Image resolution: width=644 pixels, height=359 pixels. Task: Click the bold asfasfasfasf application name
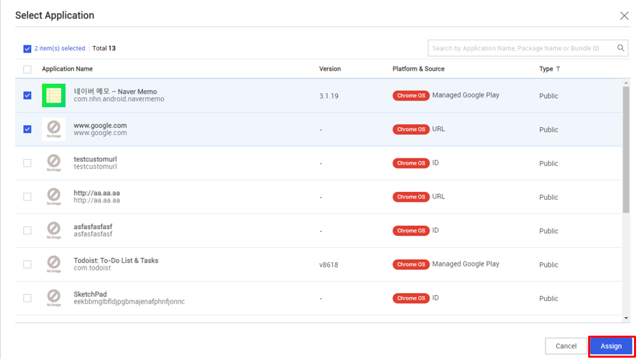tap(93, 226)
